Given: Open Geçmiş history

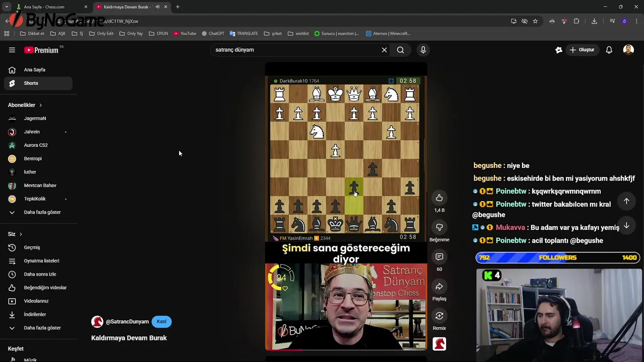Looking at the screenshot, I should point(38,247).
